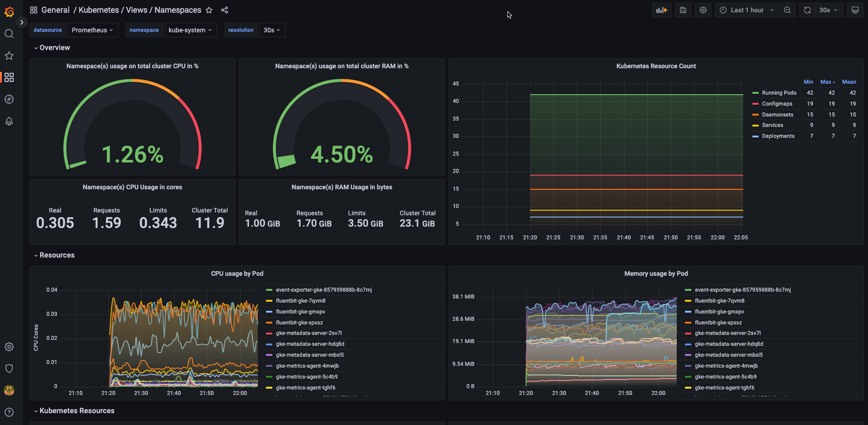Open the Help question mark icon
Image resolution: width=868 pixels, height=425 pixels.
tap(9, 412)
